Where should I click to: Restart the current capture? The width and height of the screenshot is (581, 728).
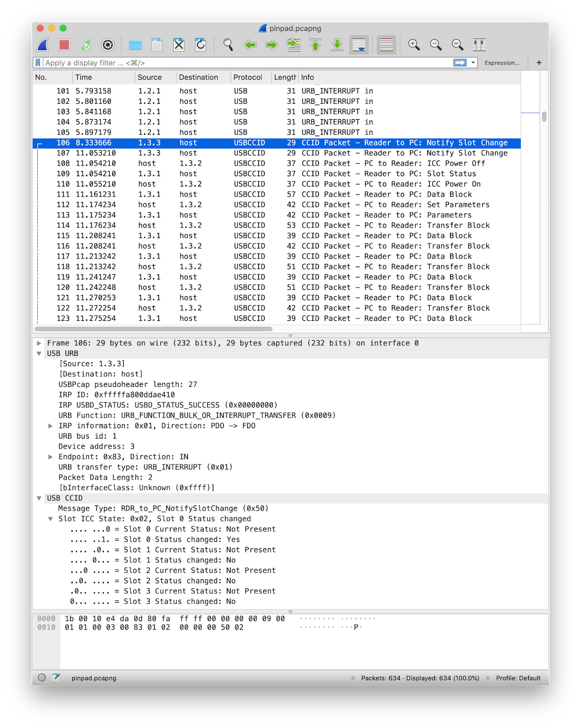click(x=86, y=45)
